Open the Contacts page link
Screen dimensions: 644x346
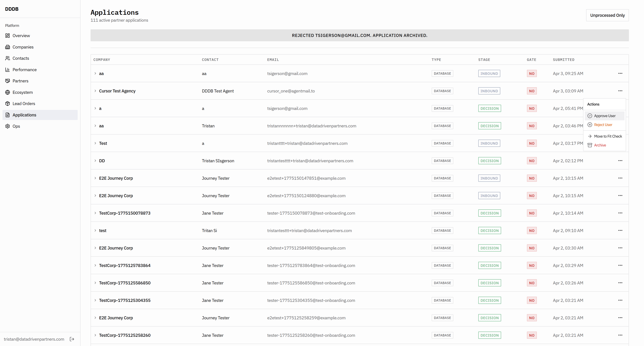tap(21, 58)
